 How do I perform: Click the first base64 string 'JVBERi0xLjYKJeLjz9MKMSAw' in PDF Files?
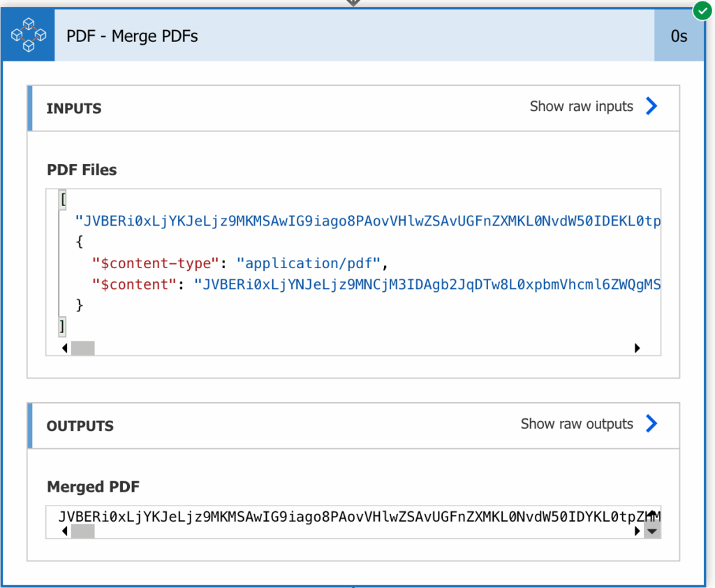[367, 221]
